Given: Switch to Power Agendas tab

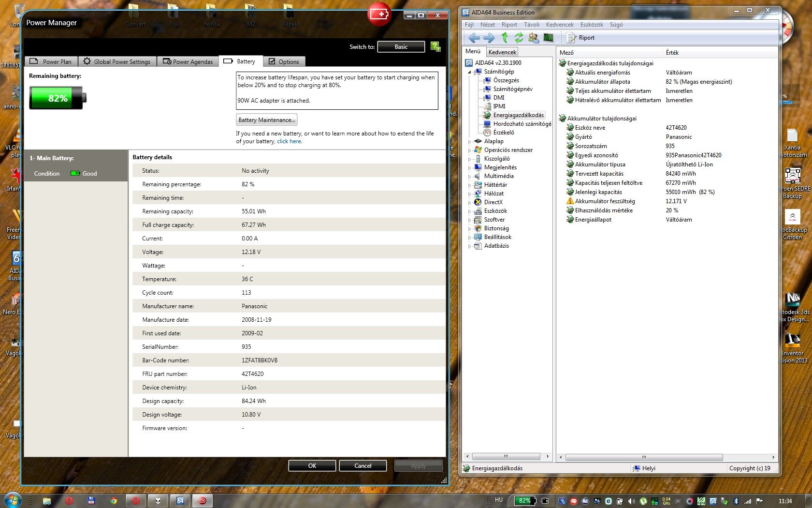Looking at the screenshot, I should click(188, 61).
